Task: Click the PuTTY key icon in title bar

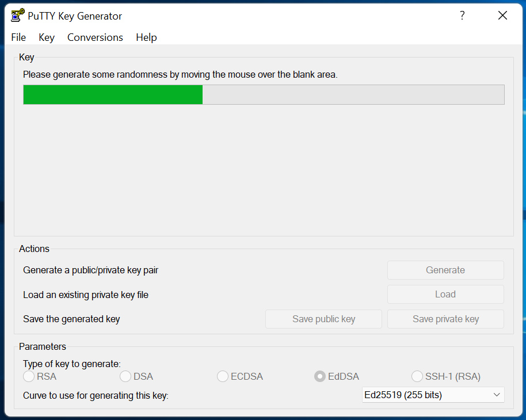Action: [18, 16]
